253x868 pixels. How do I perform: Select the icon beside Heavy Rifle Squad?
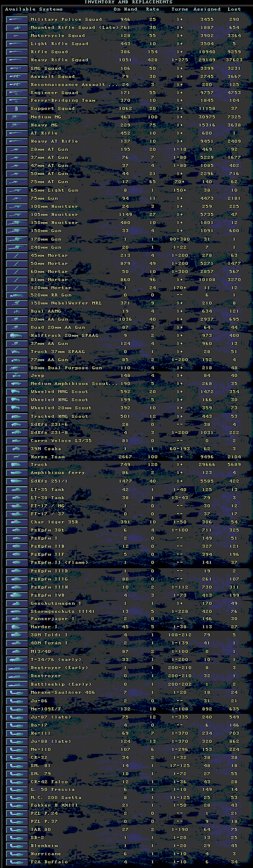pyautogui.click(x=17, y=60)
